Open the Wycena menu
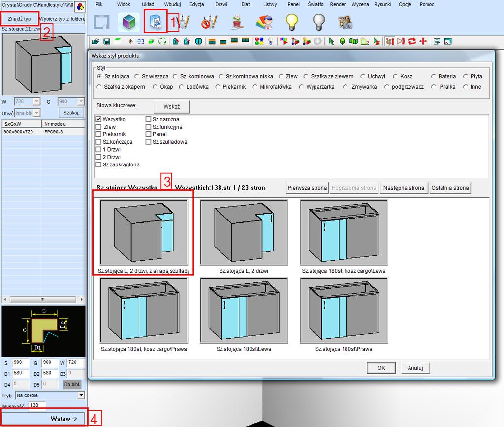Screen dimensions: 504x427 360,4
